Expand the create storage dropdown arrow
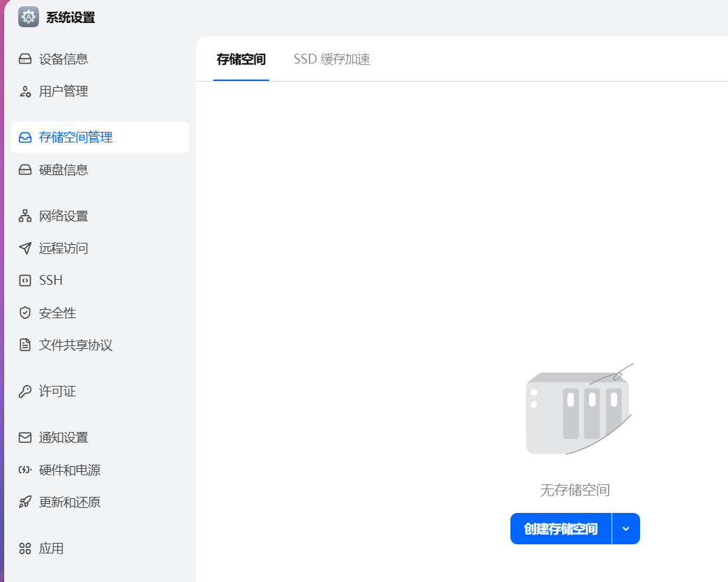Viewport: 728px width, 582px height. coord(626,528)
